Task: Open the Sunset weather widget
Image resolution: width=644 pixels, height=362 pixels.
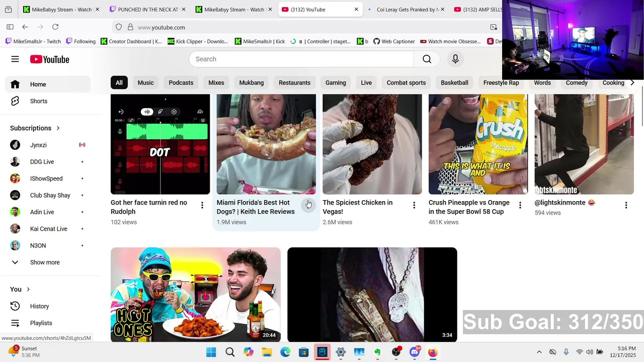Action: click(23, 352)
